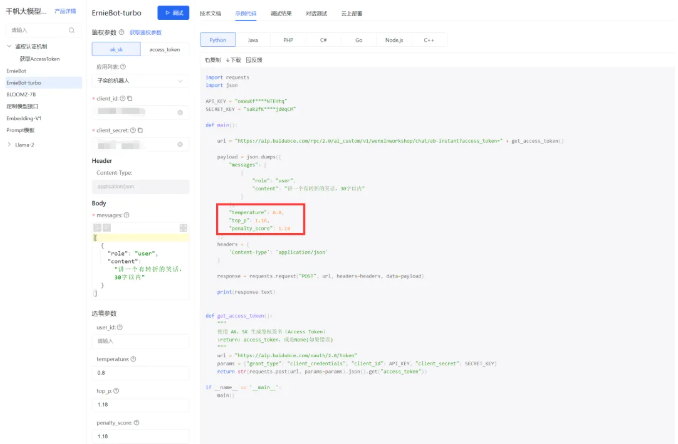The image size is (678, 444).
Task: Copy the client_id using copy icon
Action: pos(130,99)
